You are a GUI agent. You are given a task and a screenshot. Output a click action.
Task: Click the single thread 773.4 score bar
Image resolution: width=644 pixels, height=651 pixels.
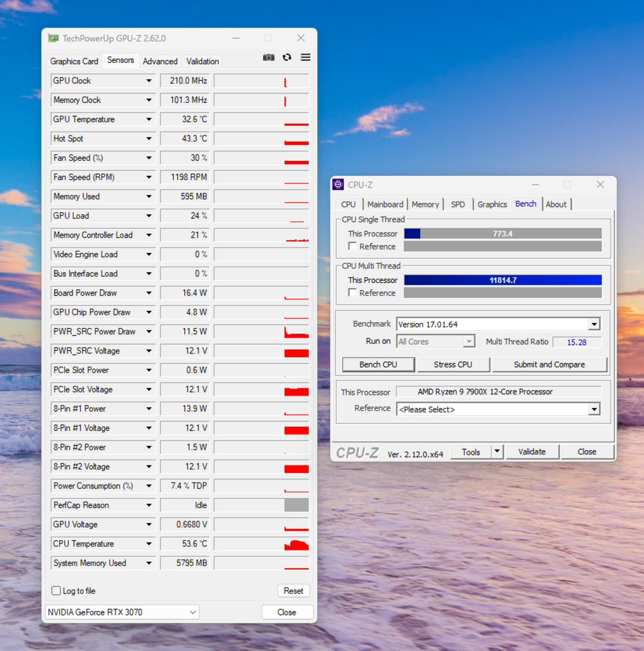click(503, 233)
